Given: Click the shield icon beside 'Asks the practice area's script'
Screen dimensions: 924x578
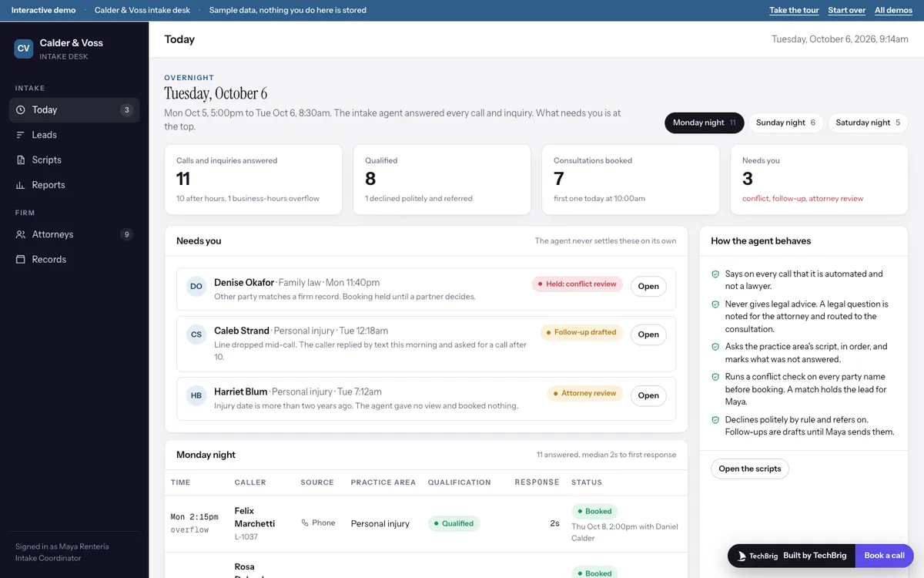Looking at the screenshot, I should tap(715, 347).
